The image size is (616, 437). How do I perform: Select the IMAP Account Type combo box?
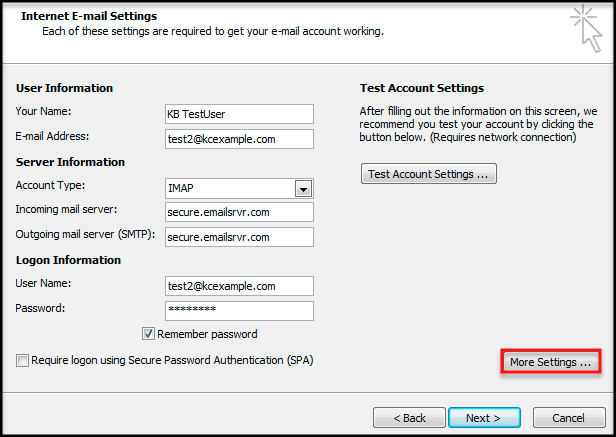click(x=239, y=188)
